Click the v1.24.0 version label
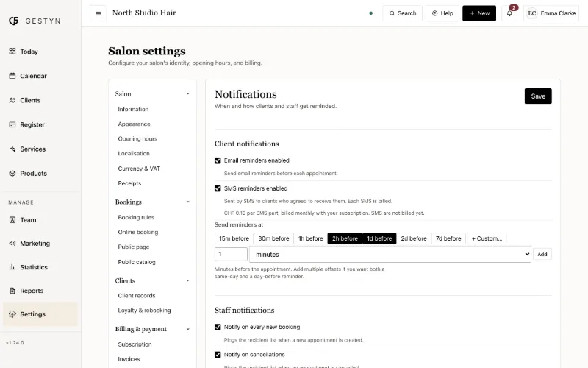The width and height of the screenshot is (588, 368). (15, 342)
